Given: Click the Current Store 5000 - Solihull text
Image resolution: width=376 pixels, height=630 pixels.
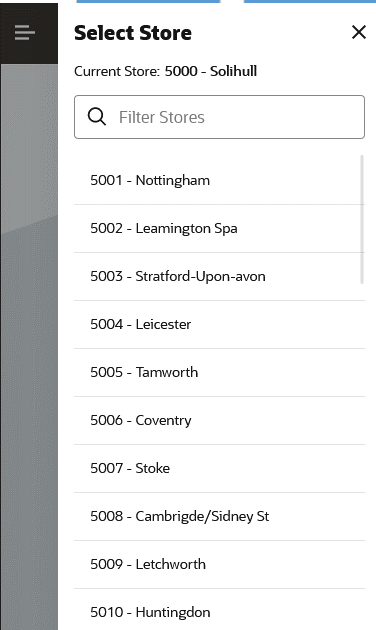Looking at the screenshot, I should point(166,71).
